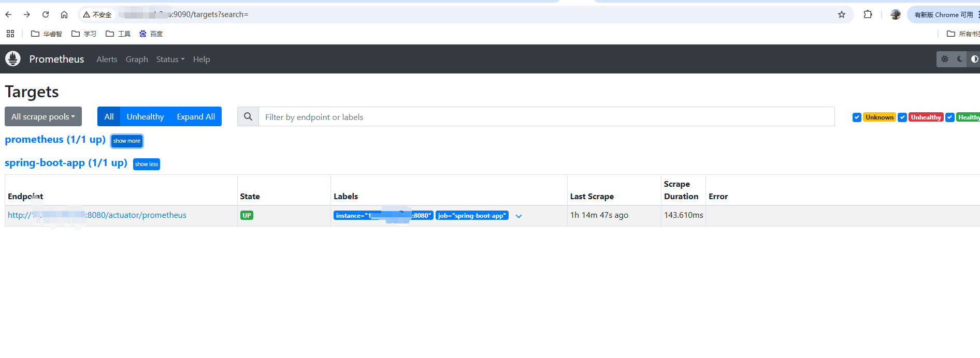This screenshot has width=980, height=358.
Task: Open the Chrome profile avatar
Action: (x=896, y=14)
